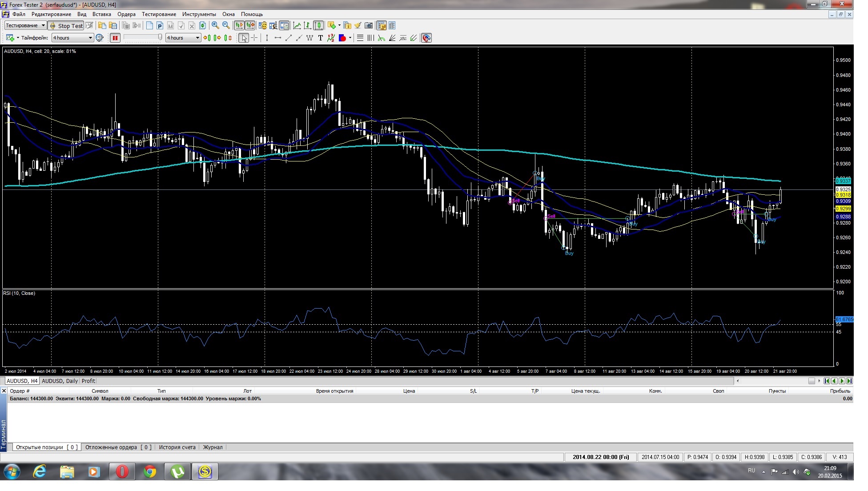Toggle the magnet mode icon
868x491 pixels.
click(426, 38)
